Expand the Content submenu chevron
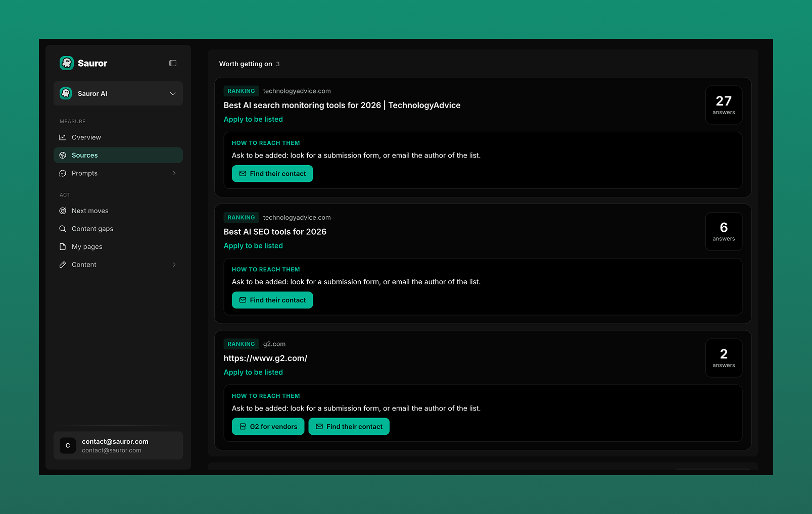Image resolution: width=812 pixels, height=514 pixels. pyautogui.click(x=174, y=265)
